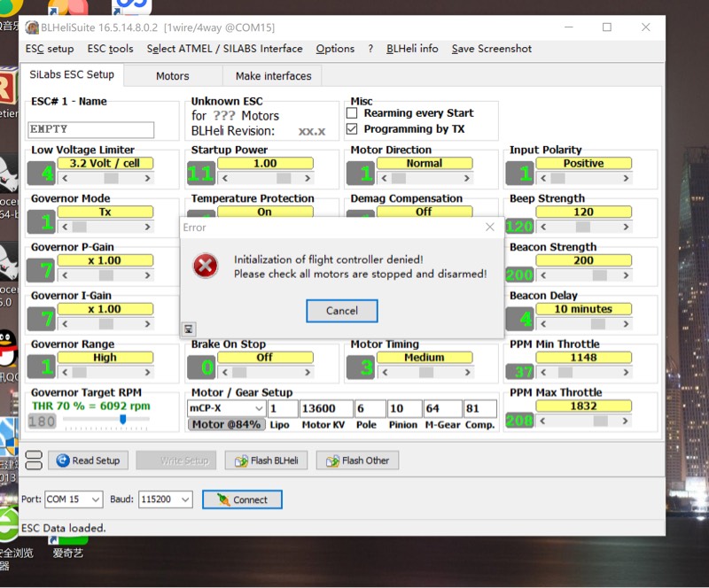Click Beacon Strength left arrow
Image resolution: width=709 pixels, height=588 pixels.
tap(543, 275)
